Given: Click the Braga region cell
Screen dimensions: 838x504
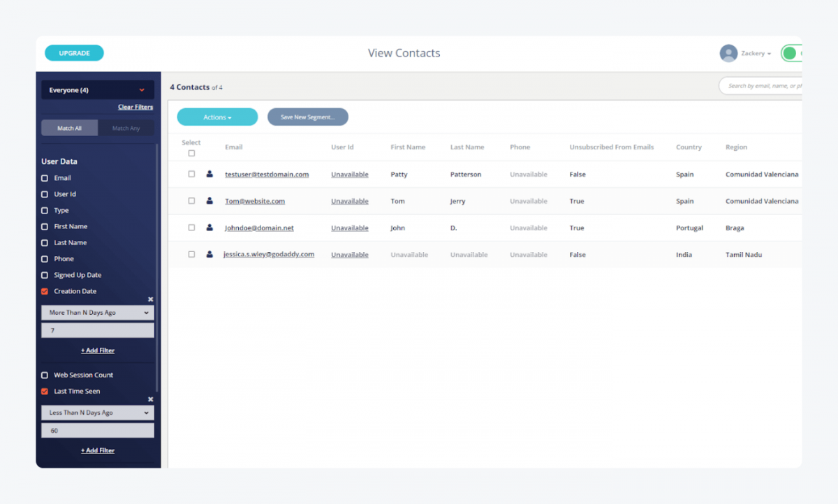Looking at the screenshot, I should (735, 228).
